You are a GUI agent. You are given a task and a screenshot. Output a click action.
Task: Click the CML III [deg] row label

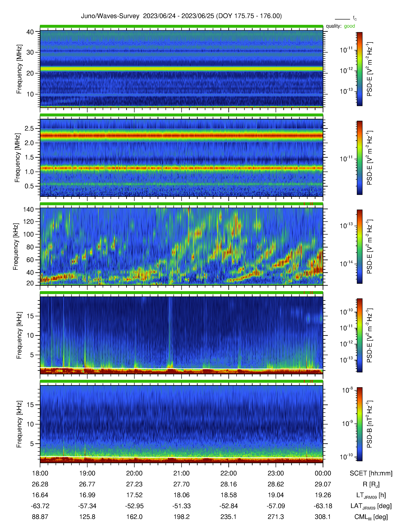(x=371, y=517)
